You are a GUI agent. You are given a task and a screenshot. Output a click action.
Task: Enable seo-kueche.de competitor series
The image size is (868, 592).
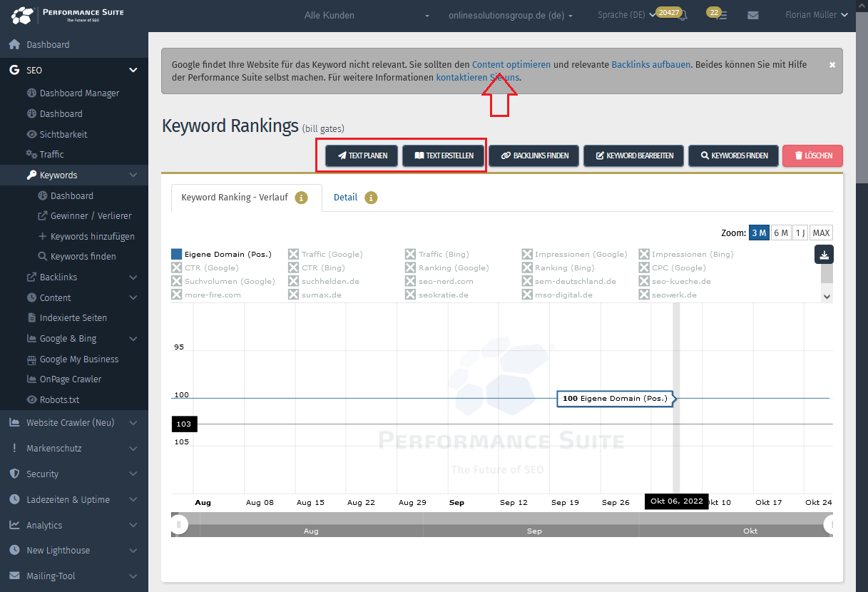pos(675,281)
